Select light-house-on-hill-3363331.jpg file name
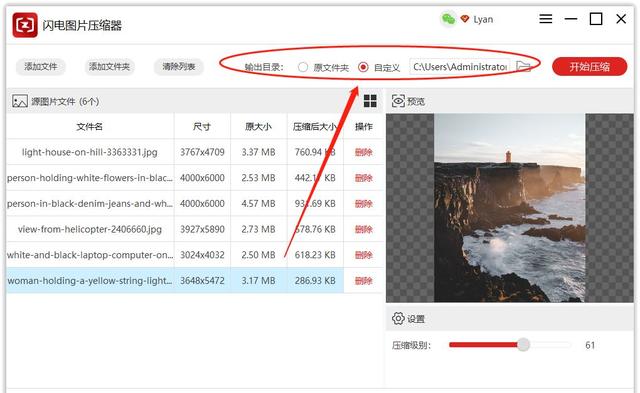Viewport: 640px width, 393px height. click(x=89, y=152)
